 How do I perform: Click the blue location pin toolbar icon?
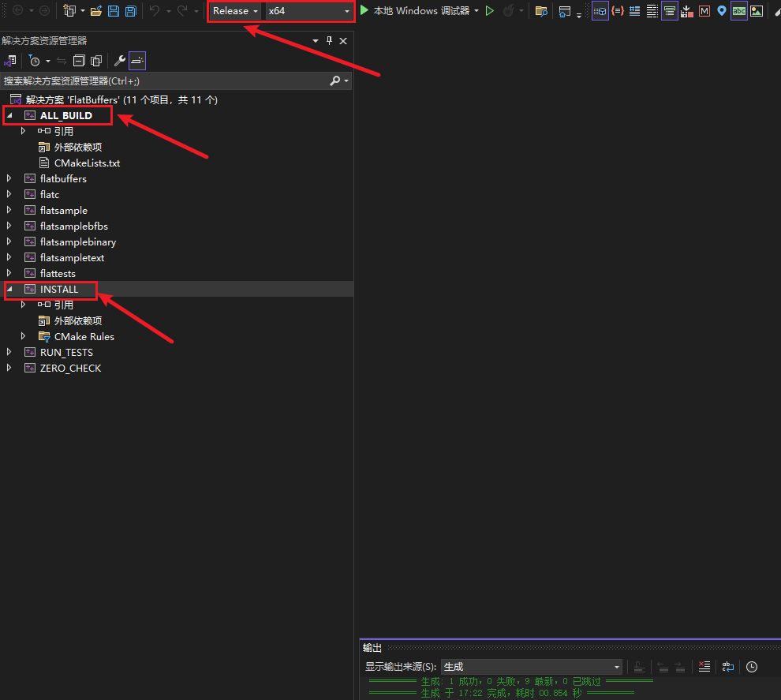click(x=722, y=10)
